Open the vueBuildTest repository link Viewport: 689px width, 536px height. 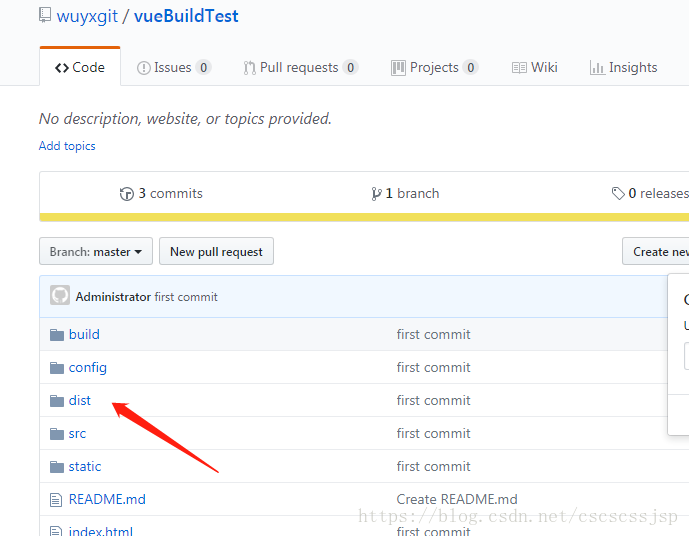(186, 16)
